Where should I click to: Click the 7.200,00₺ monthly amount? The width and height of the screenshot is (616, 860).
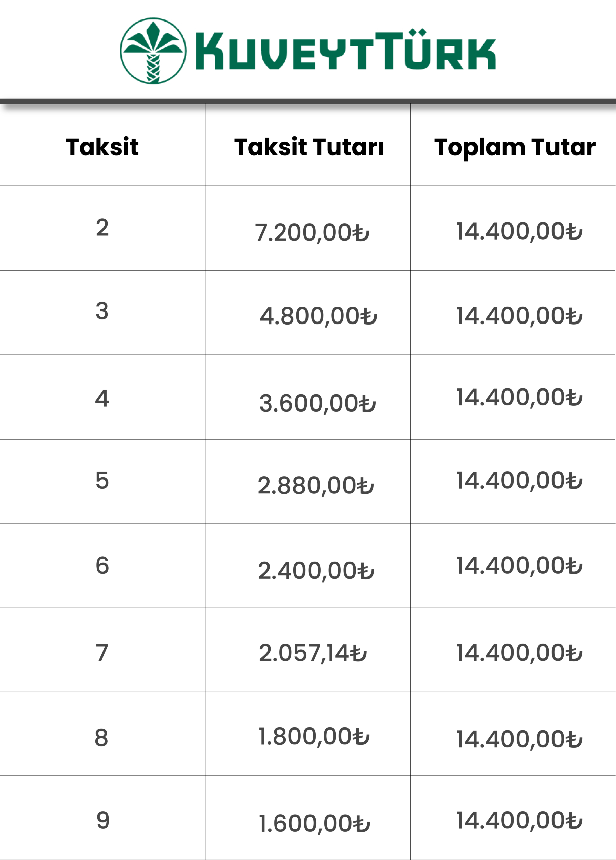[312, 232]
